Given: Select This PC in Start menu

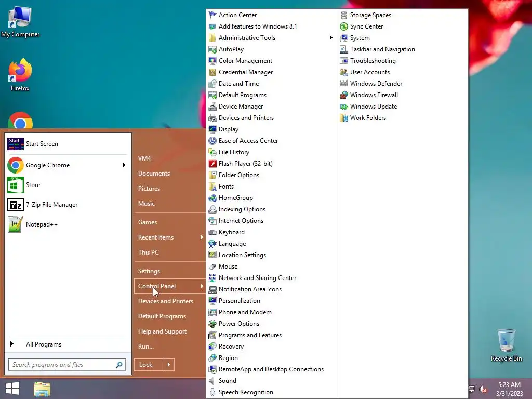Looking at the screenshot, I should coord(148,252).
